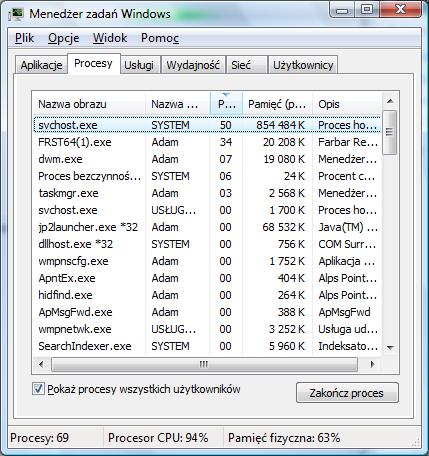Open the Widok menu
The width and height of the screenshot is (429, 456).
pos(110,38)
